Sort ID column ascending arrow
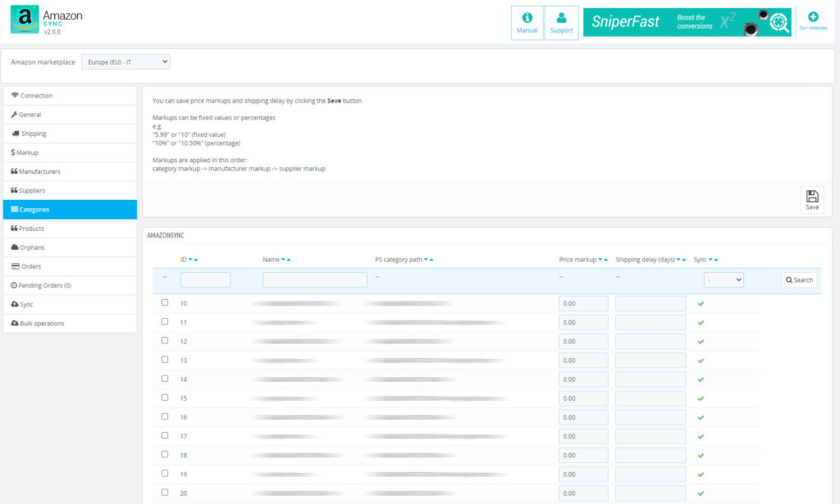 tap(196, 260)
